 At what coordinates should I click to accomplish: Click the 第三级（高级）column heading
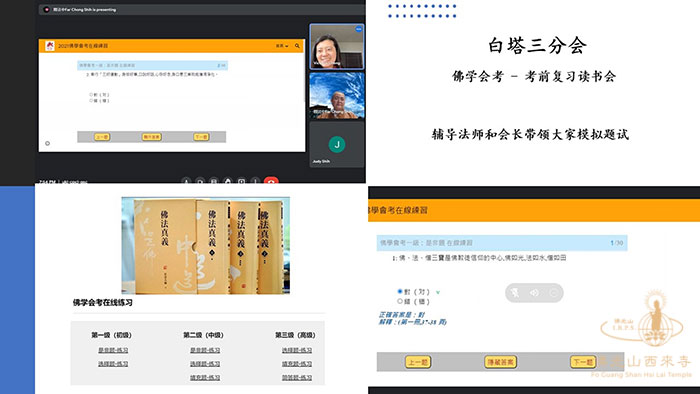(x=296, y=335)
